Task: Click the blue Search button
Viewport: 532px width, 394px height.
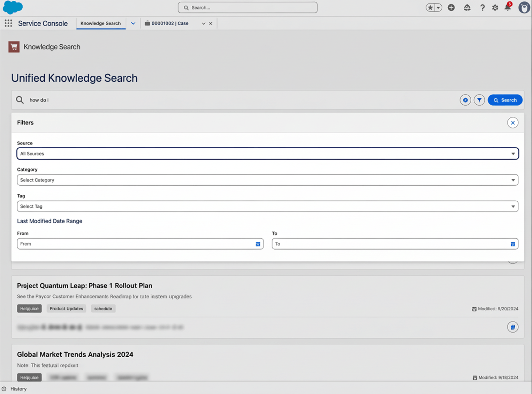Action: 505,100
